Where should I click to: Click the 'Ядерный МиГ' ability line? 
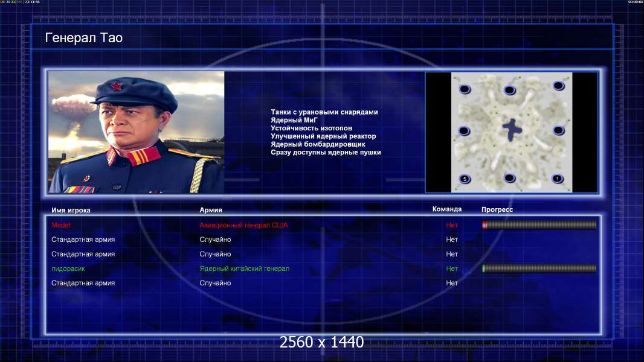click(x=294, y=120)
